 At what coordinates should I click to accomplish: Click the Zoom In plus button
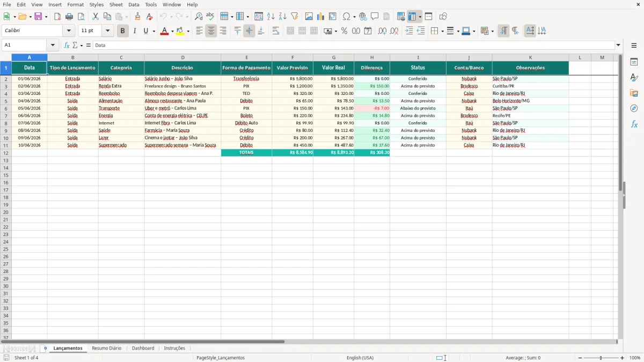click(x=623, y=358)
